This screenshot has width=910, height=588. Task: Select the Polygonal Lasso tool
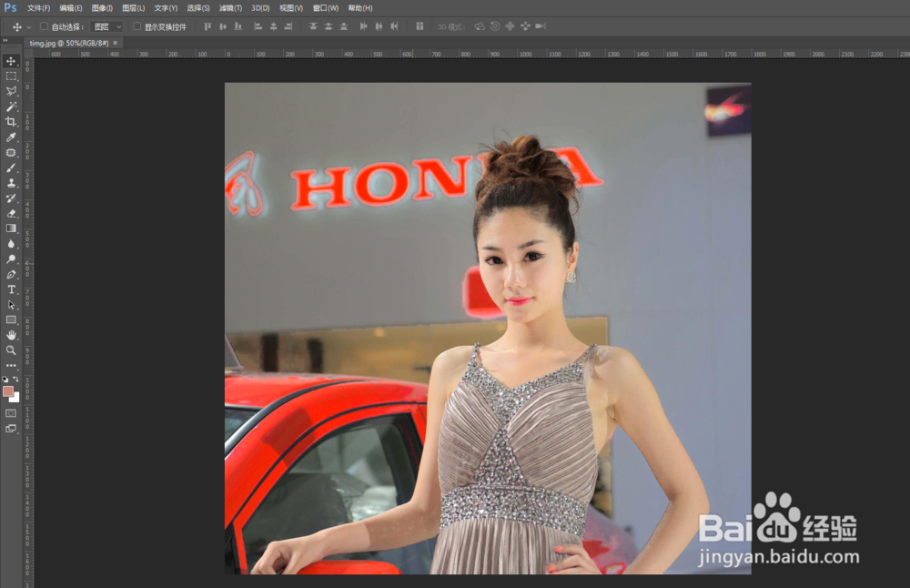point(10,91)
